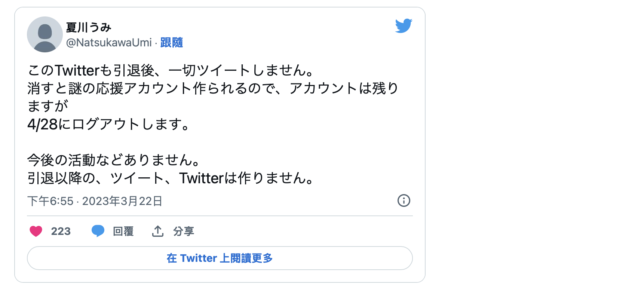Screen dimensions: 644x297
Task: Click the line beginning 消すと謎の応援
Action: point(212,88)
